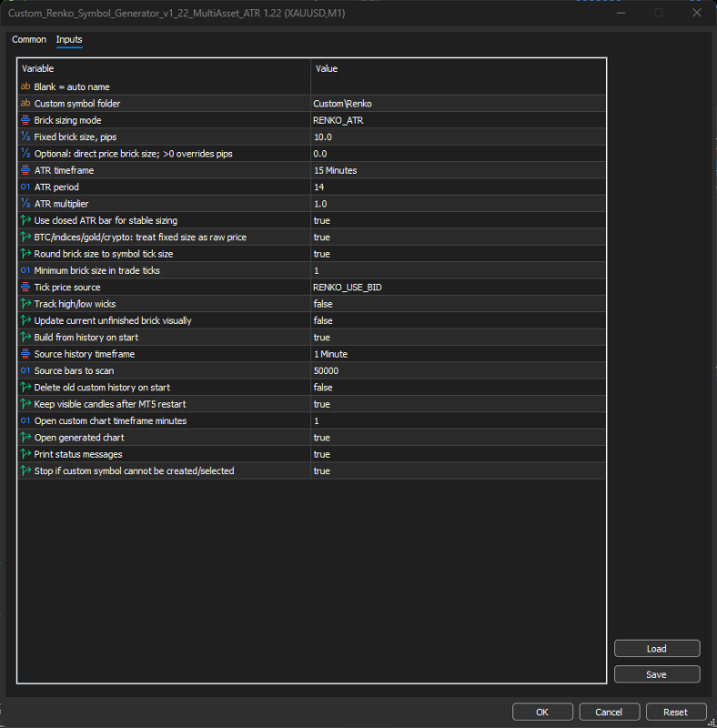Click the integer icon beside Source bars to scan
Viewport: 717px width, 728px height.
click(x=25, y=370)
